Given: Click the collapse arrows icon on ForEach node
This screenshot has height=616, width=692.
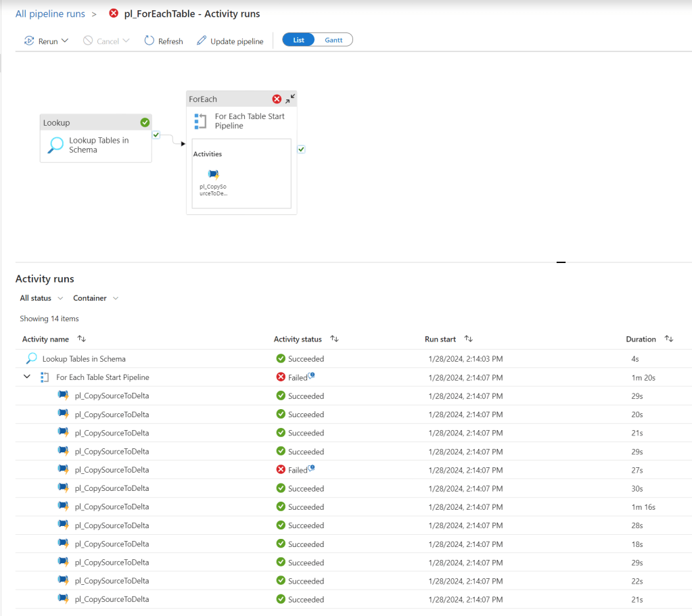Looking at the screenshot, I should click(x=290, y=99).
